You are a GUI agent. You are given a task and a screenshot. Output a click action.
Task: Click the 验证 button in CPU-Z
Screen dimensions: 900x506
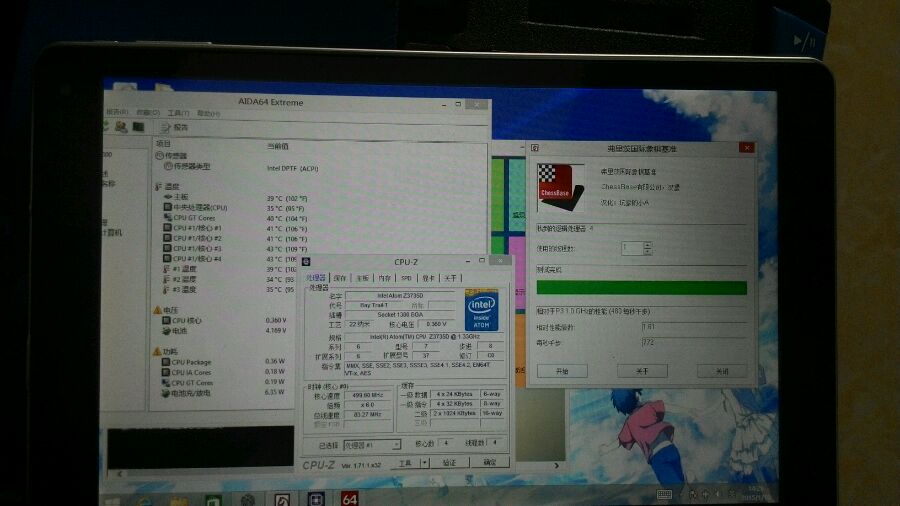click(x=449, y=462)
